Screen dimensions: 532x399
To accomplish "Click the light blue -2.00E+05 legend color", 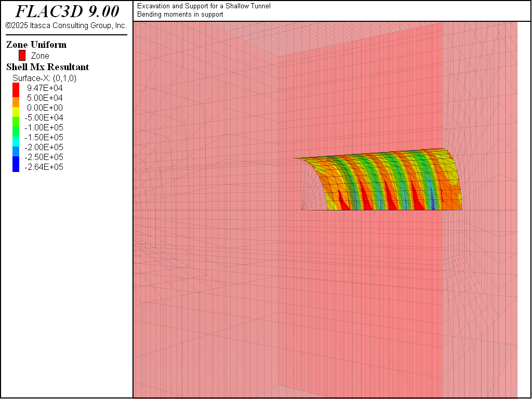I will 16,151.
